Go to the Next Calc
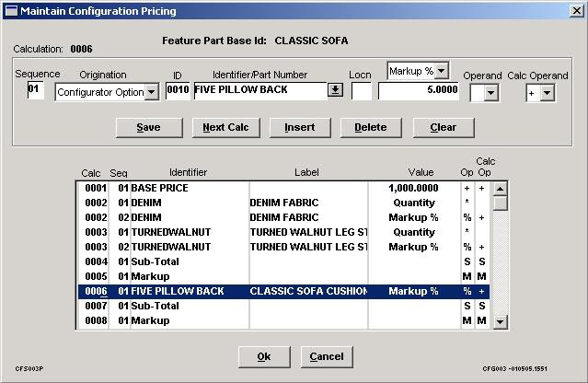This screenshot has width=588, height=383. pyautogui.click(x=225, y=128)
